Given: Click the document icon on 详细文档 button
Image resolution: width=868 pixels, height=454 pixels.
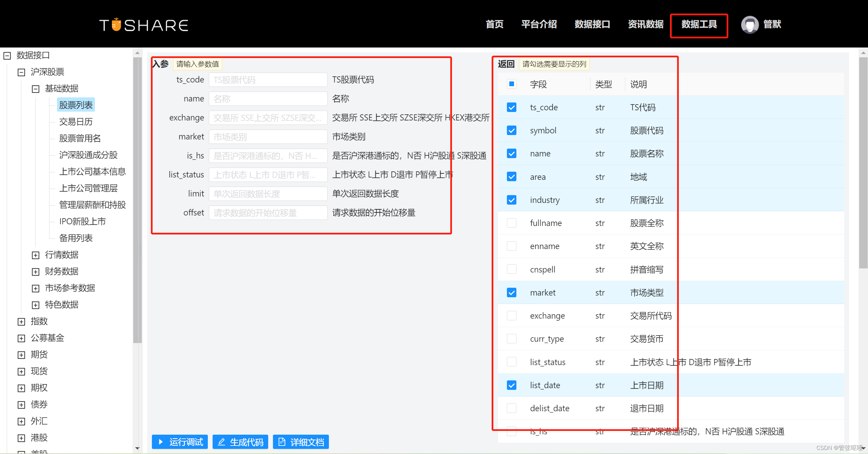Looking at the screenshot, I should pos(282,442).
